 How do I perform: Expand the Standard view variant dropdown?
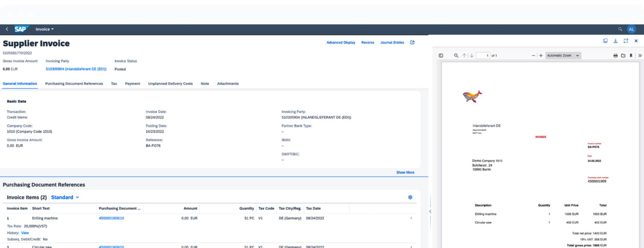[65, 197]
